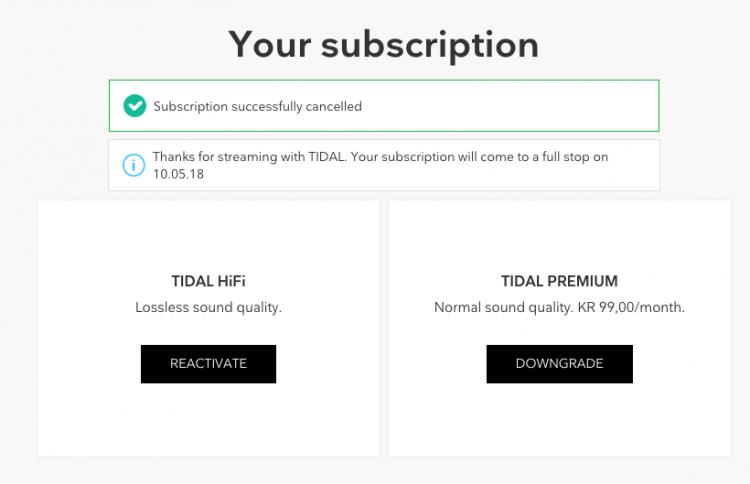Click the "Your subscription" page heading

pyautogui.click(x=383, y=44)
